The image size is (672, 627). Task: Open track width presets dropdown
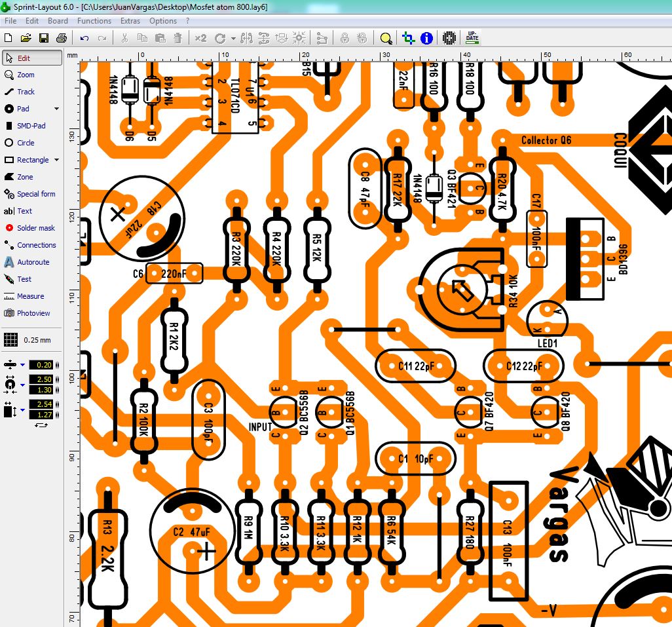click(22, 365)
